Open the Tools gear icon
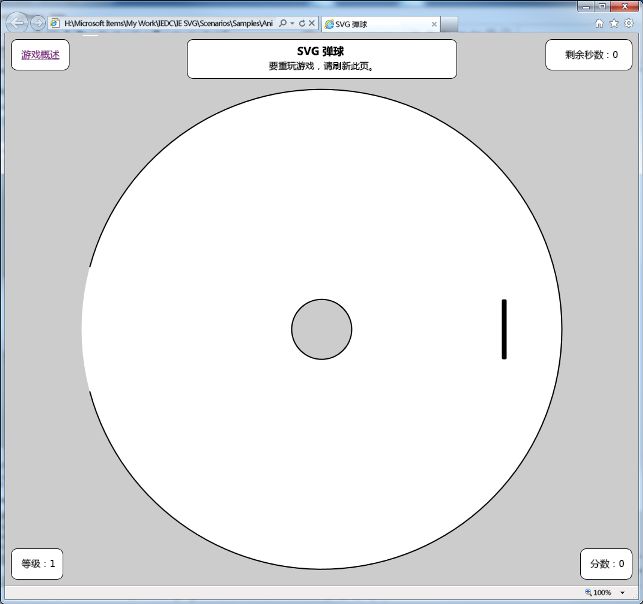Screen dimensions: 643x604 pos(628,23)
